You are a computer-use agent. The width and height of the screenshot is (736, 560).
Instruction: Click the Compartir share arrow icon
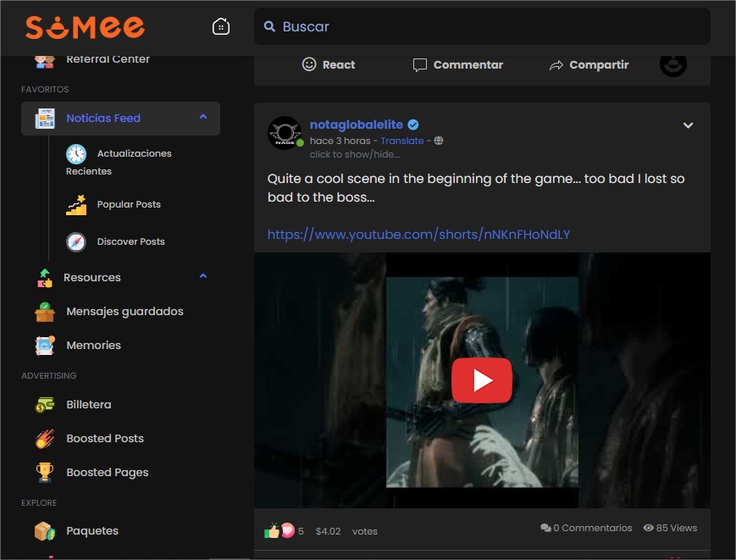(556, 65)
